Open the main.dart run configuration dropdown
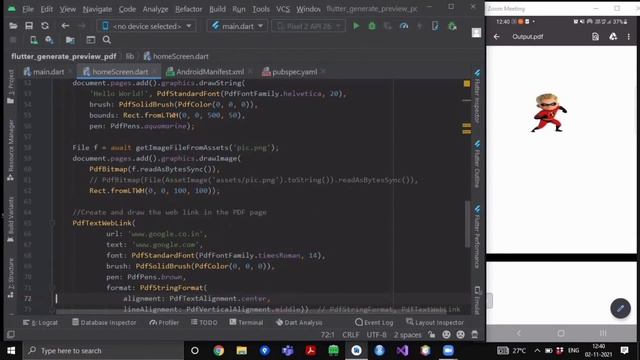This screenshot has width=640, height=360. 237,26
